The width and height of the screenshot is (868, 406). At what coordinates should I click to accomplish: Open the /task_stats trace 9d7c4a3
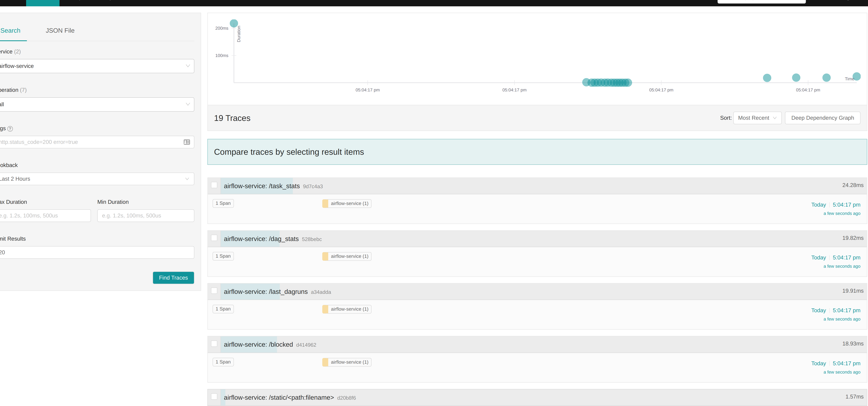point(261,186)
